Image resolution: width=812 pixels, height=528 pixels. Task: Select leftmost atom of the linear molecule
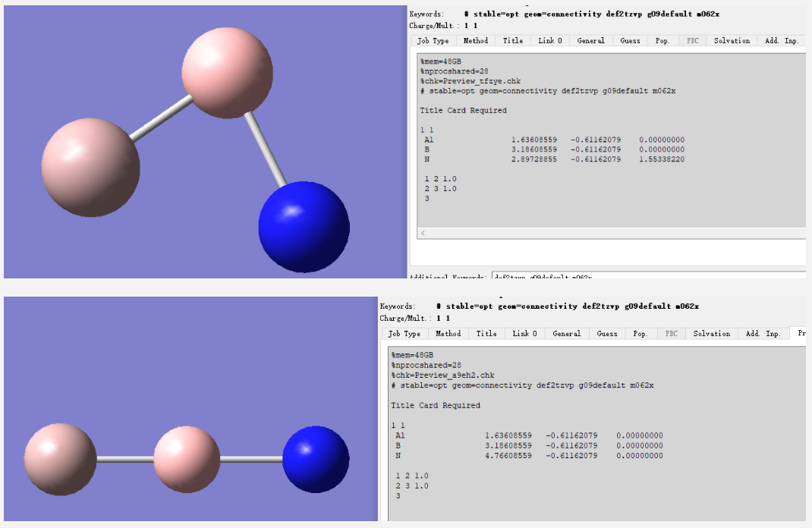pyautogui.click(x=60, y=460)
